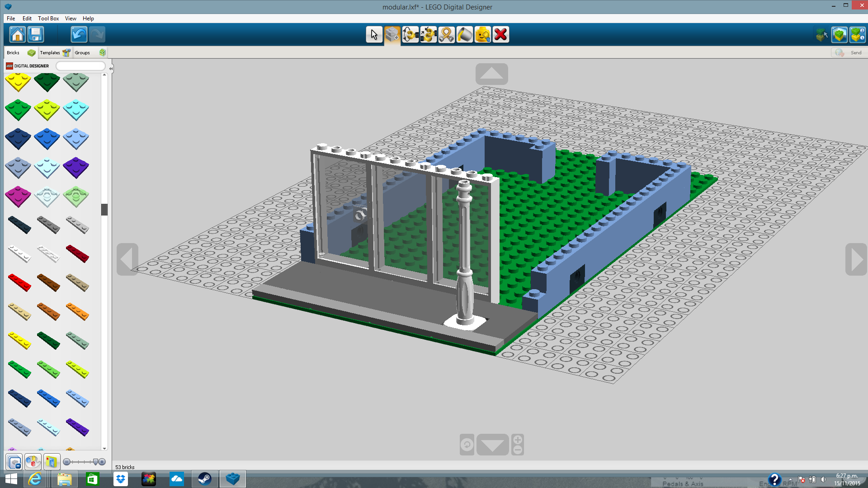Choose the Hinge tool
Image resolution: width=868 pixels, height=488 pixels.
coord(410,35)
